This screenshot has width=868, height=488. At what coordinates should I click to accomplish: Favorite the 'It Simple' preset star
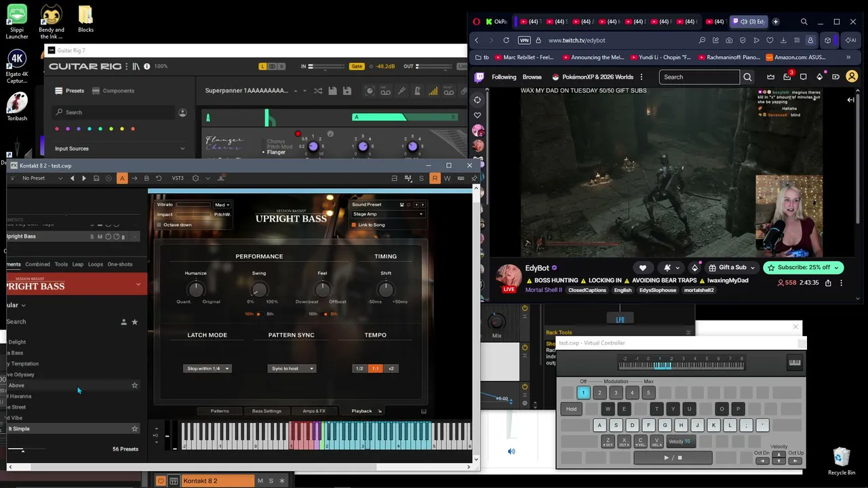[x=134, y=428]
